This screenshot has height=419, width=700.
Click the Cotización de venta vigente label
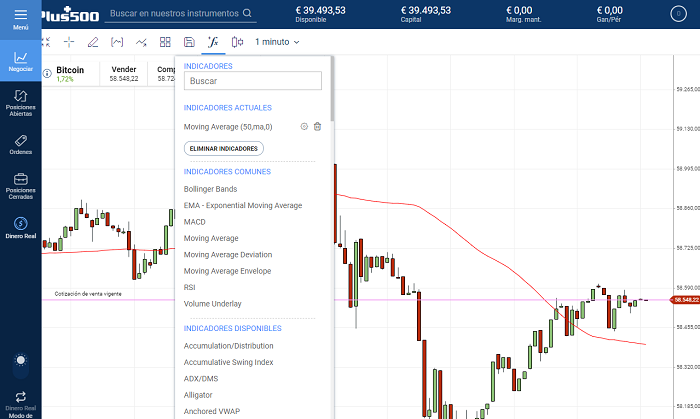88,294
